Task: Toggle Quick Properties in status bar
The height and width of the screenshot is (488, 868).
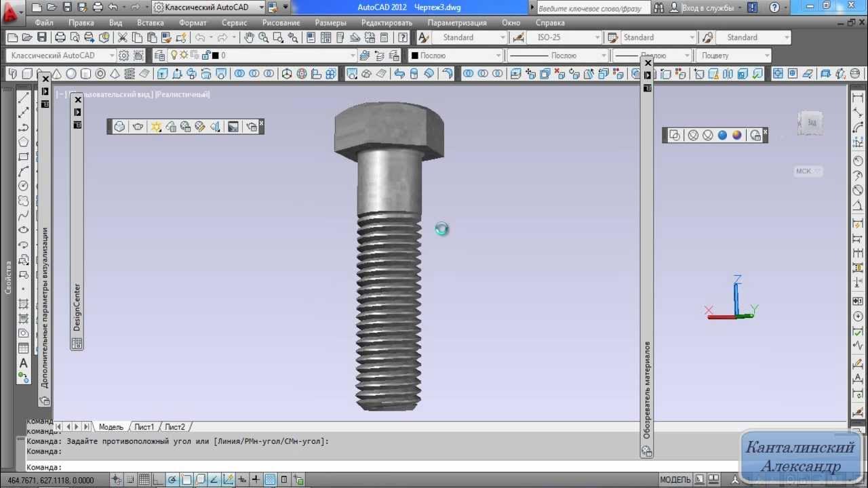Action: point(284,480)
